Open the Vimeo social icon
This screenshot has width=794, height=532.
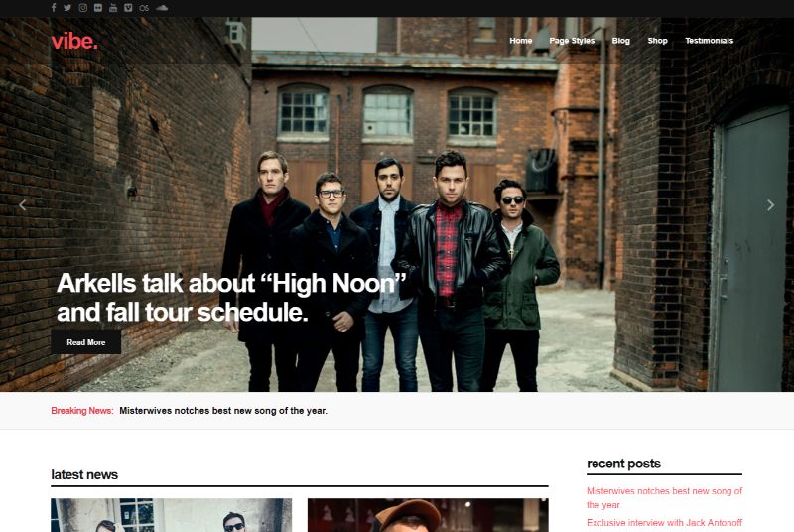point(128,8)
